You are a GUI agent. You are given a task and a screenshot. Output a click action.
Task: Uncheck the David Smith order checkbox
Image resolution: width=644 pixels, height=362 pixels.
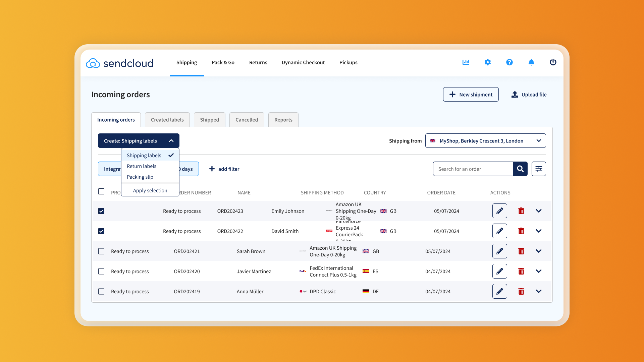coord(101,231)
